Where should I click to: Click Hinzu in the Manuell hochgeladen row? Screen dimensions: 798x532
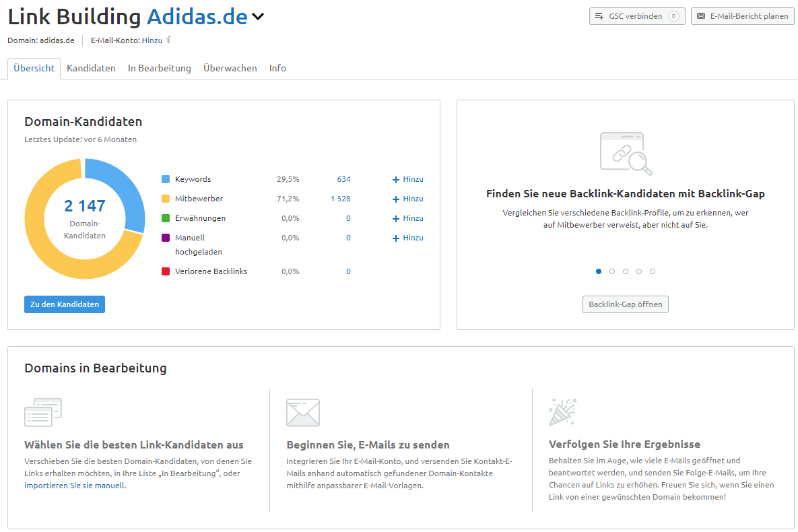tap(407, 238)
